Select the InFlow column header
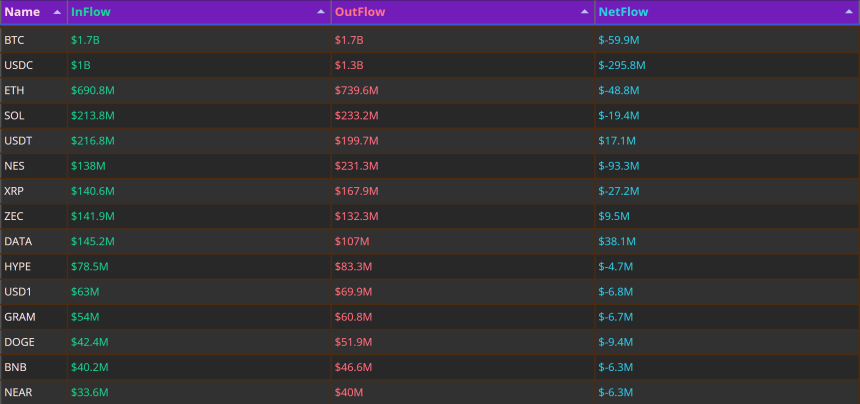 click(199, 12)
